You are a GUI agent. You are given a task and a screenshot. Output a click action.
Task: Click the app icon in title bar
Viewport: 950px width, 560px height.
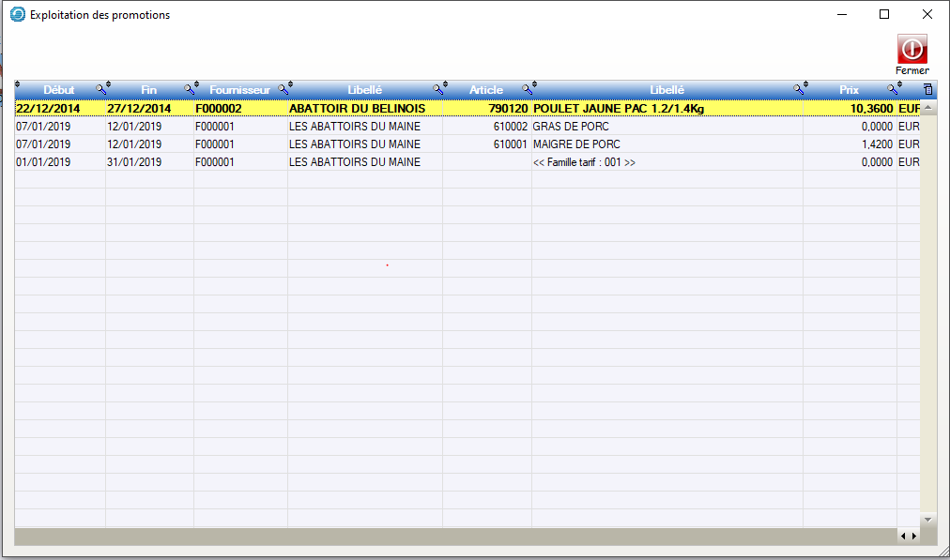(17, 15)
